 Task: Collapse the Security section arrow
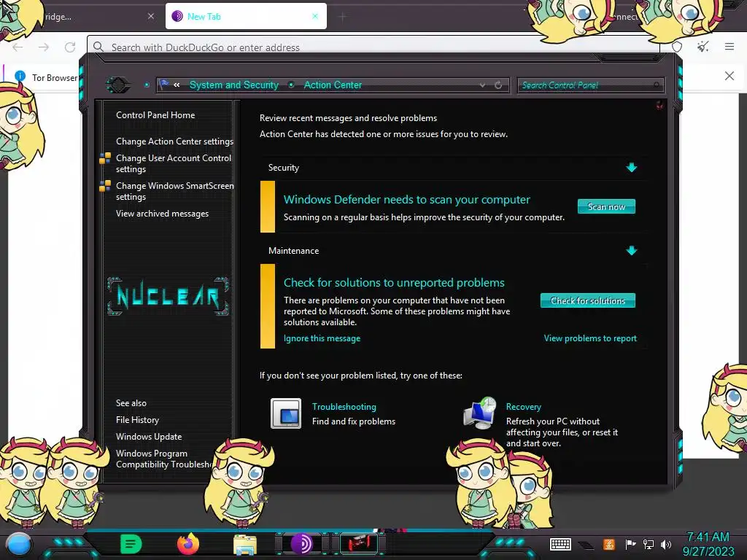631,167
